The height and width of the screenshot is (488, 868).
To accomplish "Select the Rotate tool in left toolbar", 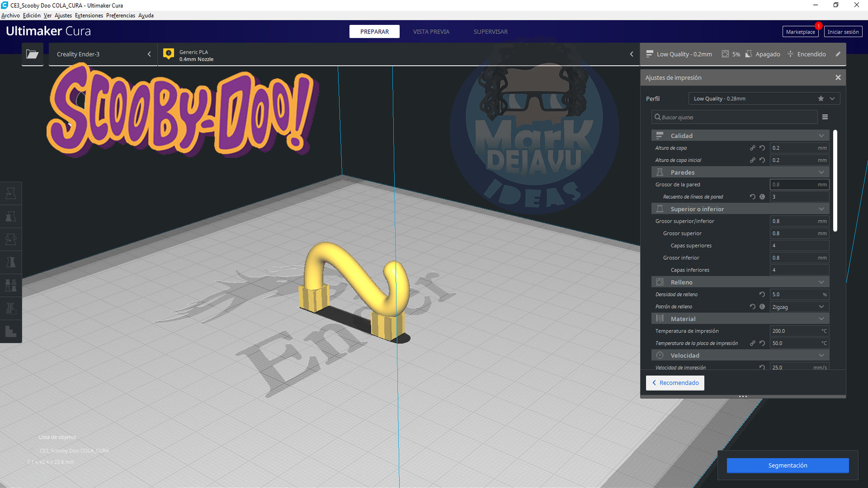I will pyautogui.click(x=11, y=239).
